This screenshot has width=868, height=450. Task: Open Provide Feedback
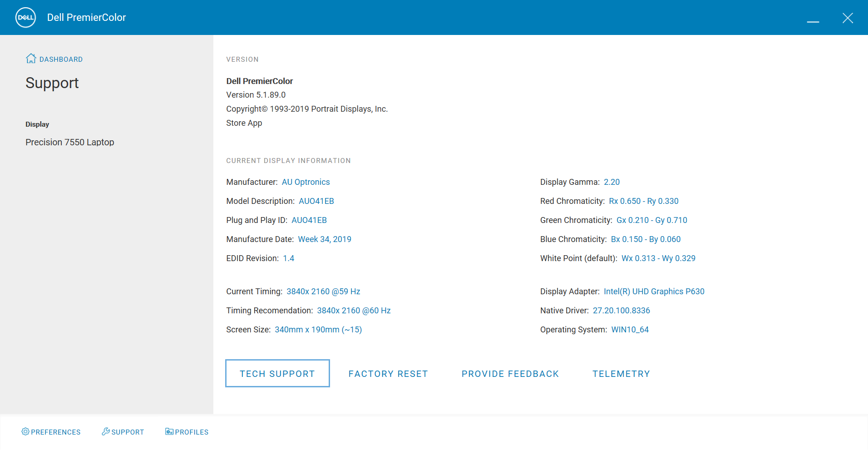[x=510, y=374]
